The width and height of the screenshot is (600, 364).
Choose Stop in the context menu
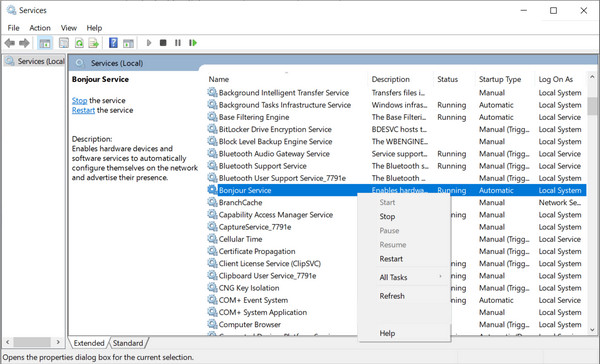pyautogui.click(x=404, y=216)
